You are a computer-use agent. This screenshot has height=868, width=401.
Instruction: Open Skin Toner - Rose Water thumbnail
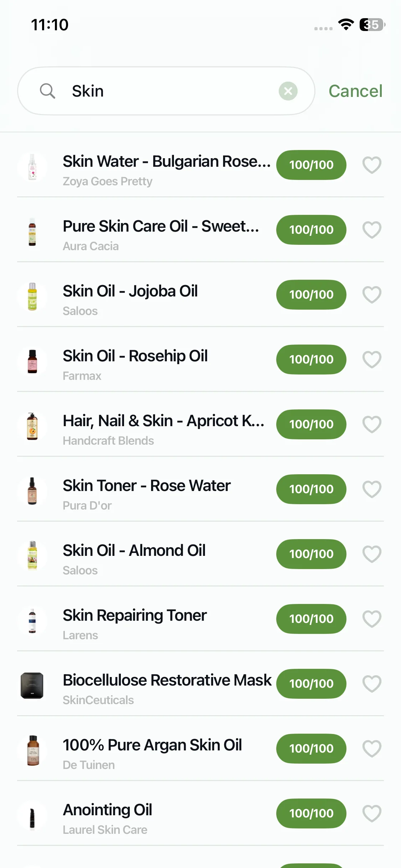coord(32,491)
